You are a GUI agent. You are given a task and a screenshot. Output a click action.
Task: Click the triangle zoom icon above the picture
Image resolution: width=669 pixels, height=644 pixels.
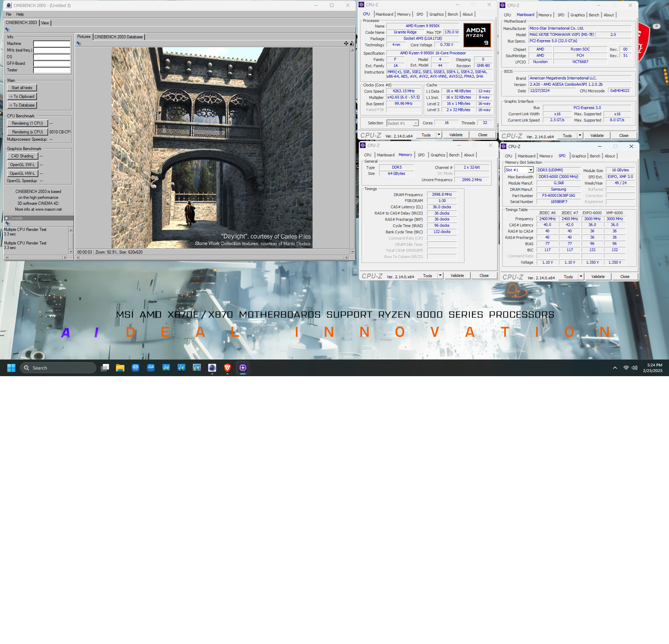[x=352, y=44]
